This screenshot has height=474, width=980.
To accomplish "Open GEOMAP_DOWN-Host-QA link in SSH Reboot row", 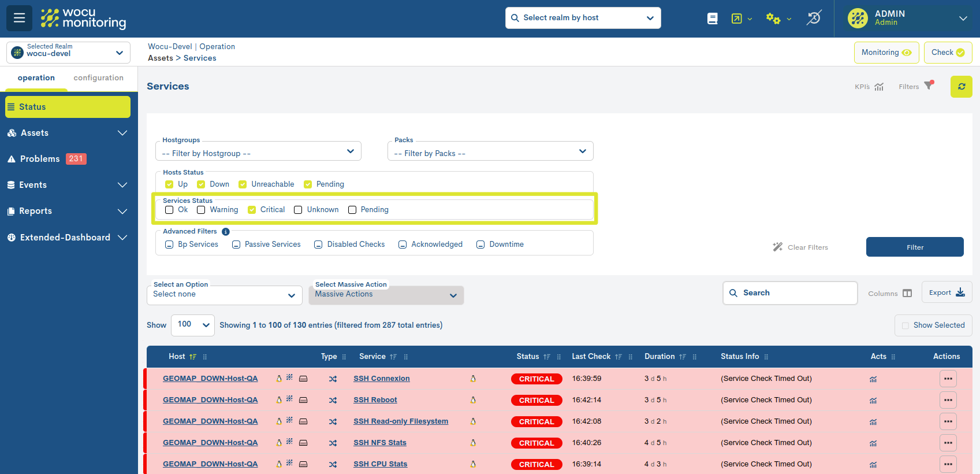I will (210, 400).
